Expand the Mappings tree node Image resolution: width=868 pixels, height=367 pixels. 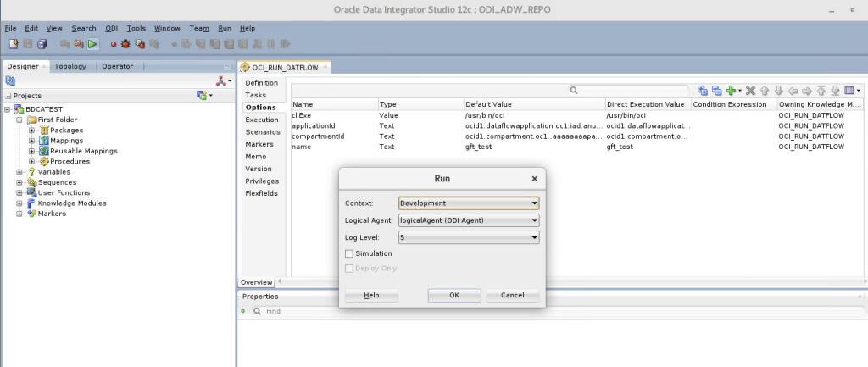[x=32, y=141]
